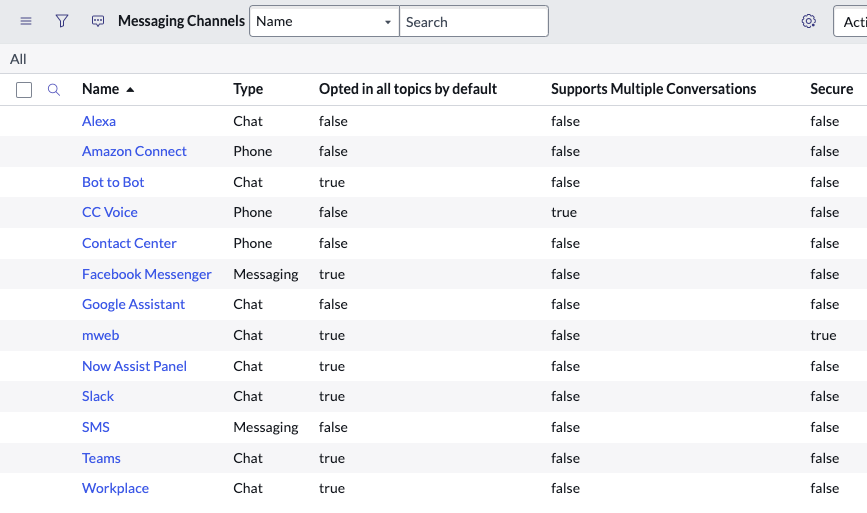Open the Slack channel record
This screenshot has height=513, width=867.
tap(98, 396)
